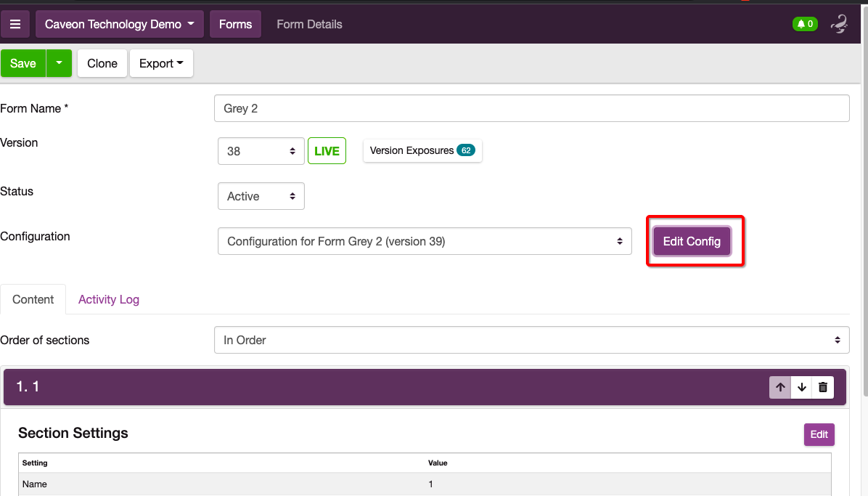Open the Version 38 selector
The height and width of the screenshot is (496, 868).
coord(261,151)
